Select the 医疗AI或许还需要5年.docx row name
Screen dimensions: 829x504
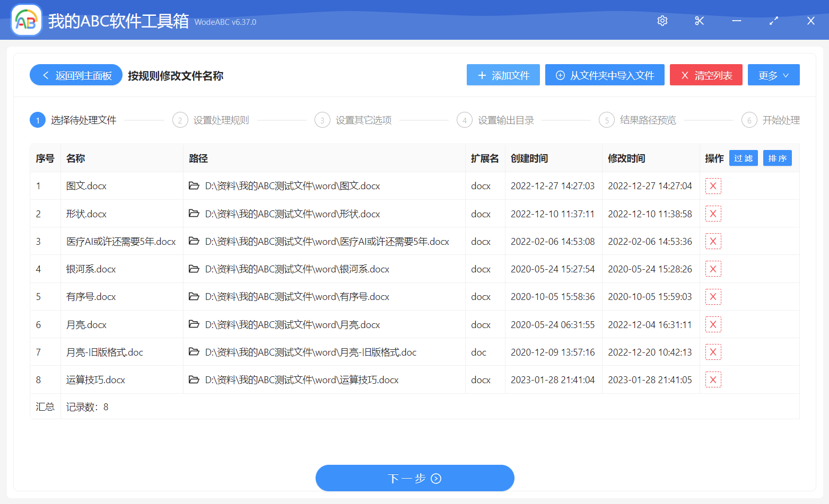tap(121, 242)
